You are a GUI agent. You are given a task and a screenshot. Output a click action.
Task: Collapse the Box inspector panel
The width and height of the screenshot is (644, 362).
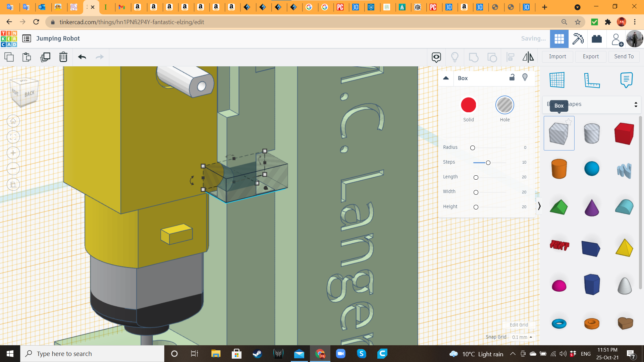(x=446, y=78)
